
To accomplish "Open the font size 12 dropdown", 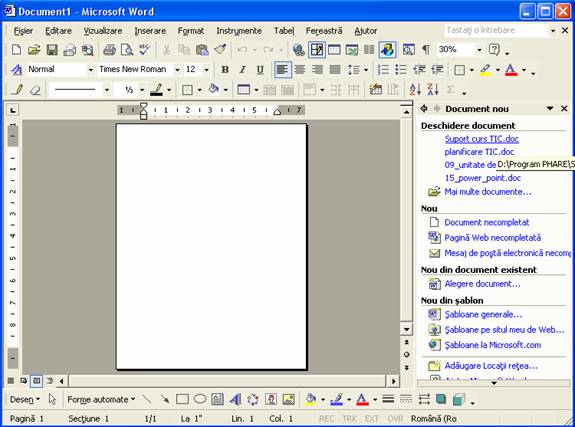I will 206,70.
